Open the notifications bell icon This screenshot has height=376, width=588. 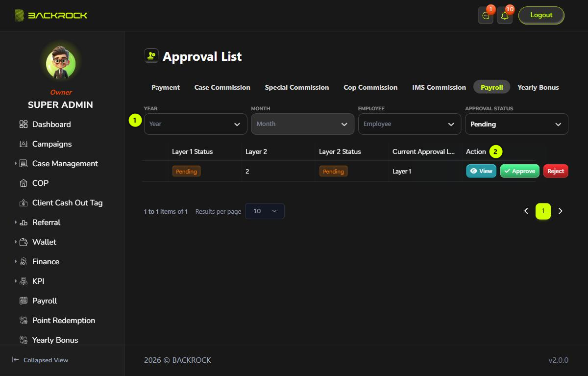pos(505,15)
